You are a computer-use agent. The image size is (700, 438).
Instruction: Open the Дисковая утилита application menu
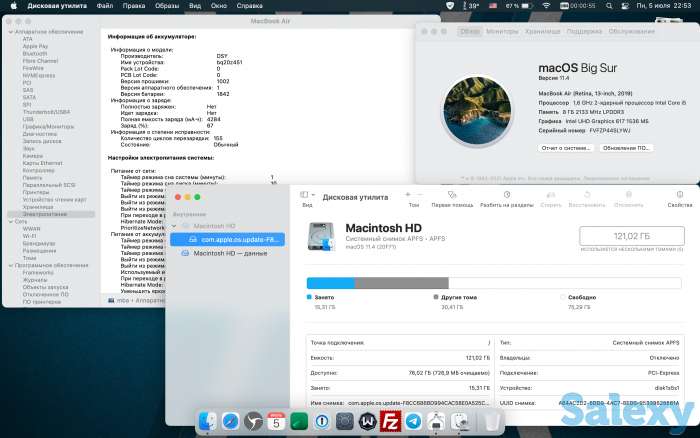coord(57,6)
